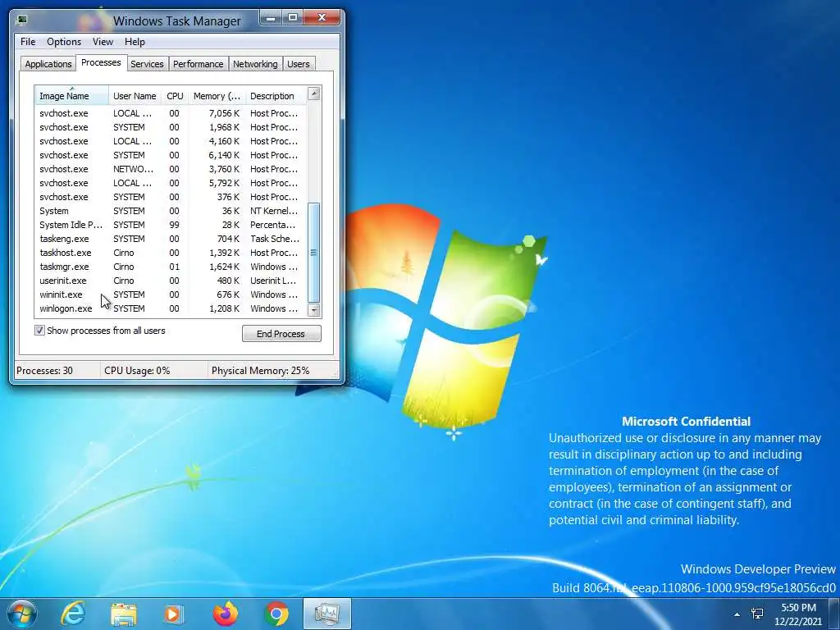Select svchost.exe using 7,056 K memory
The image size is (840, 630).
(171, 113)
